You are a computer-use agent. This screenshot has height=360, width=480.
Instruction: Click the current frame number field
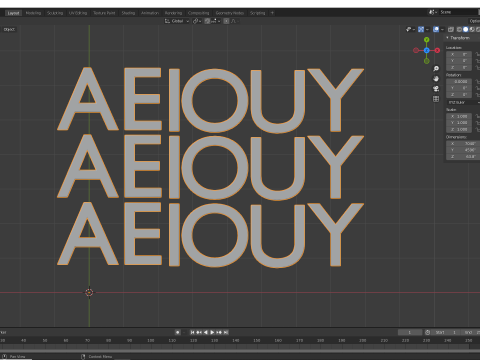410,332
